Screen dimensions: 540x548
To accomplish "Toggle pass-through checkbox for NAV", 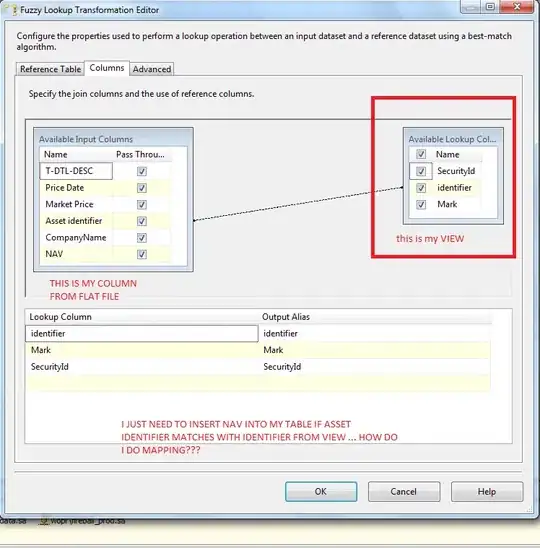I will tap(142, 254).
